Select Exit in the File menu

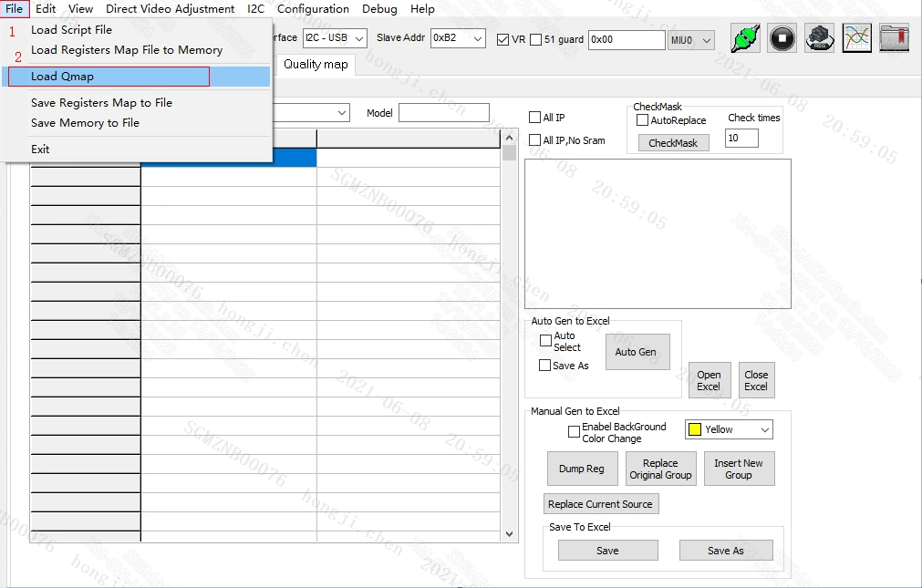tap(137, 150)
